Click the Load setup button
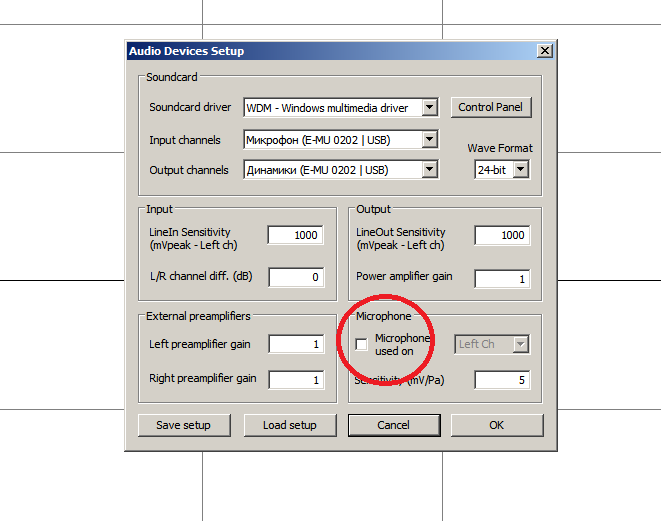Viewport: 661px width, 521px height. 290,425
